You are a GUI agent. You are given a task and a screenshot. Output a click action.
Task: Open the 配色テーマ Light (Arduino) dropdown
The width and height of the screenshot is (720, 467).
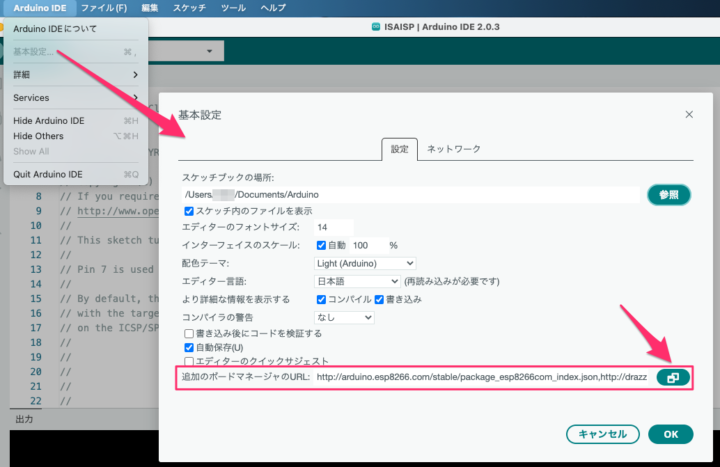click(x=358, y=263)
